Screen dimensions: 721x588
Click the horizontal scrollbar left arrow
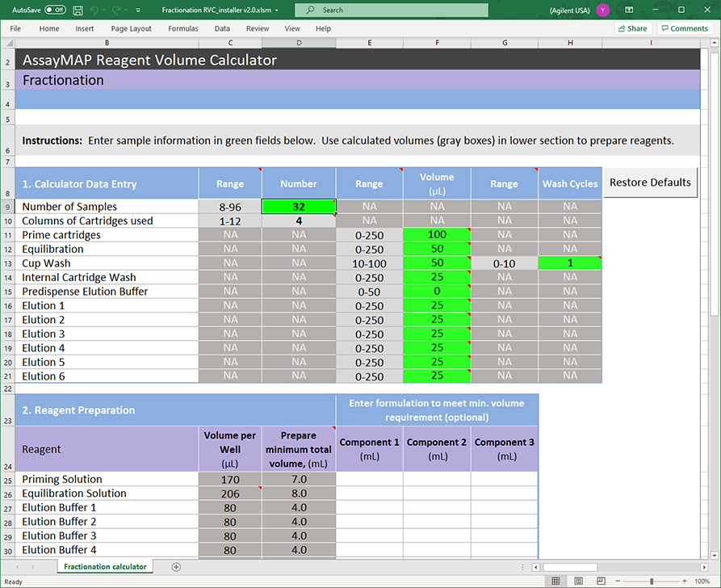click(535, 567)
